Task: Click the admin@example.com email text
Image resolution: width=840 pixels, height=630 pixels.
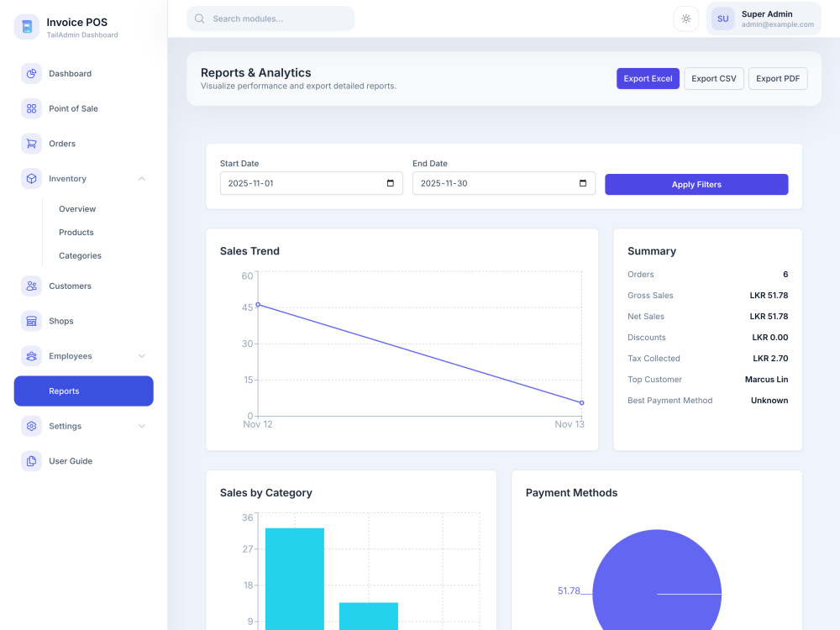Action: pyautogui.click(x=777, y=24)
